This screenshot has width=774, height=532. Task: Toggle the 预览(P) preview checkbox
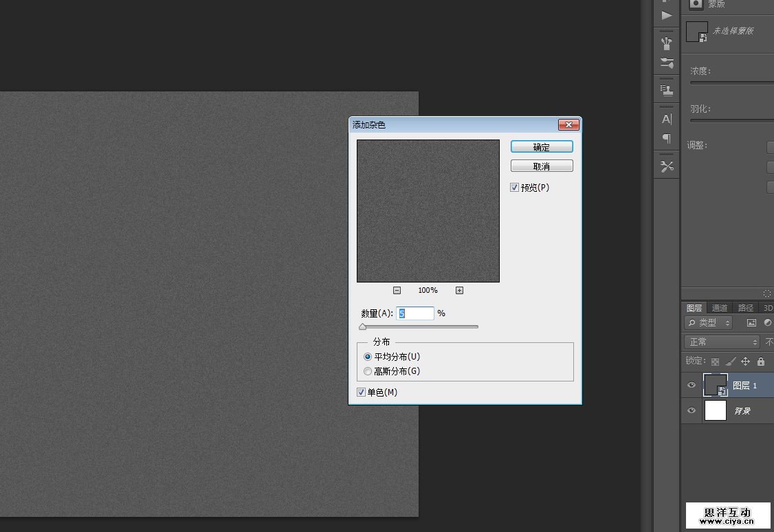tap(515, 188)
